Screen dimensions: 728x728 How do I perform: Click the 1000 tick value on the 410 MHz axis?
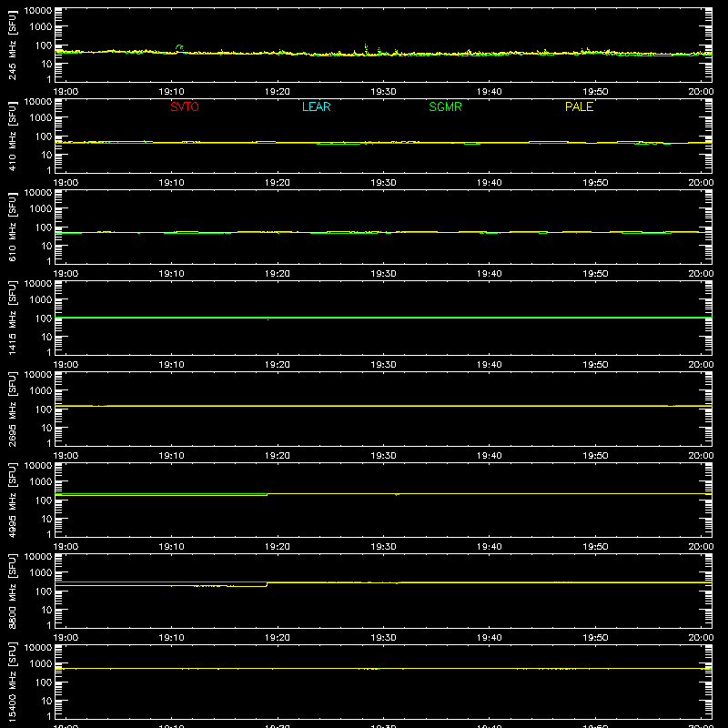click(41, 117)
